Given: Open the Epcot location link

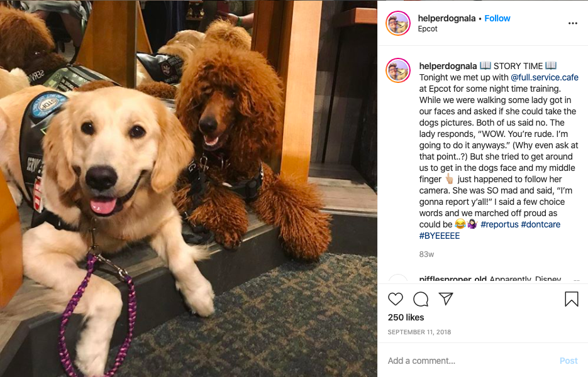Looking at the screenshot, I should click(x=428, y=29).
